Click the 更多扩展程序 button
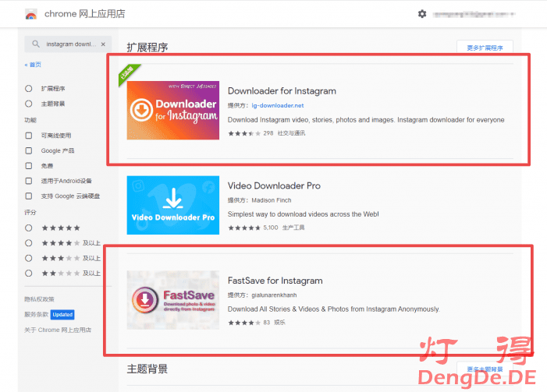The width and height of the screenshot is (547, 392). pyautogui.click(x=485, y=48)
